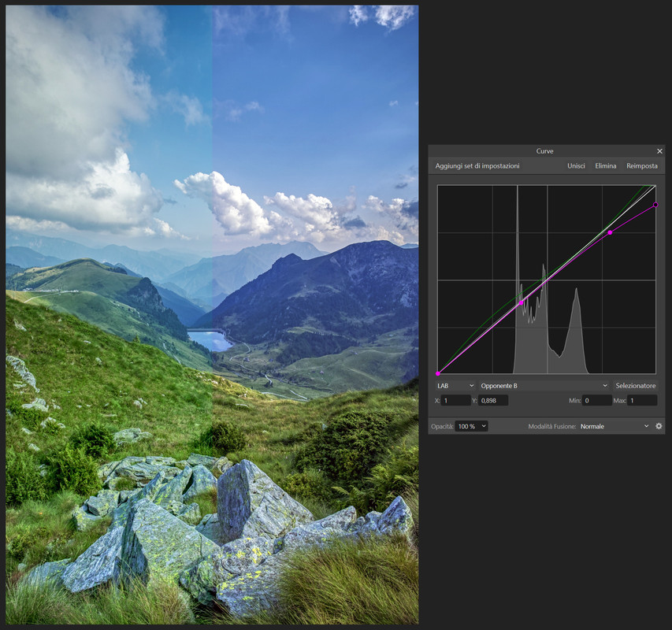672x630 pixels.
Task: Click the Reimposta button
Action: (x=641, y=165)
